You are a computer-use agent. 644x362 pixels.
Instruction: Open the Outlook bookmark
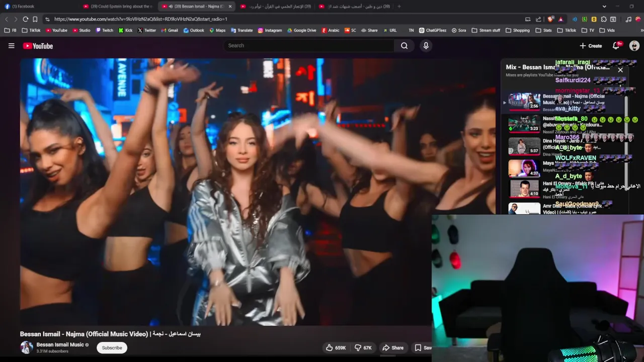(x=194, y=30)
